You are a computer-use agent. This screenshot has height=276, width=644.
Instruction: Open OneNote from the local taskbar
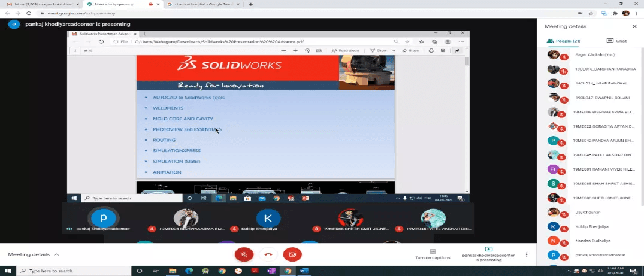pyautogui.click(x=271, y=271)
